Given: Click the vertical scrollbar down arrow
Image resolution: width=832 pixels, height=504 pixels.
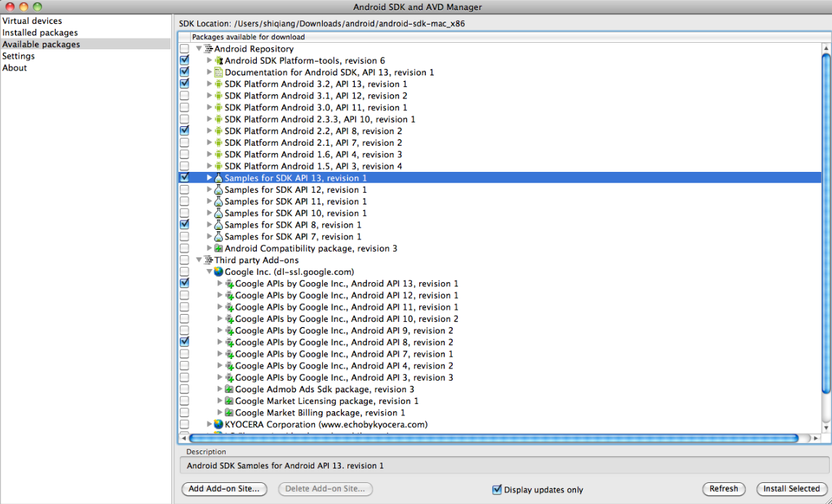Looking at the screenshot, I should click(826, 428).
